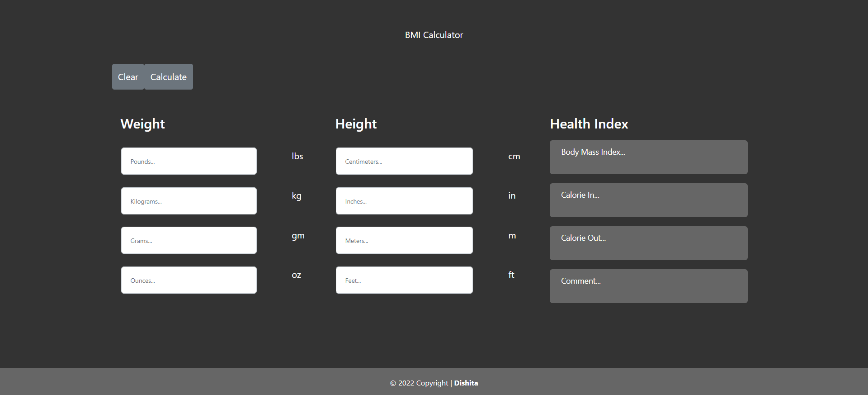The height and width of the screenshot is (395, 868).
Task: Click the kg unit label
Action: pyautogui.click(x=297, y=195)
